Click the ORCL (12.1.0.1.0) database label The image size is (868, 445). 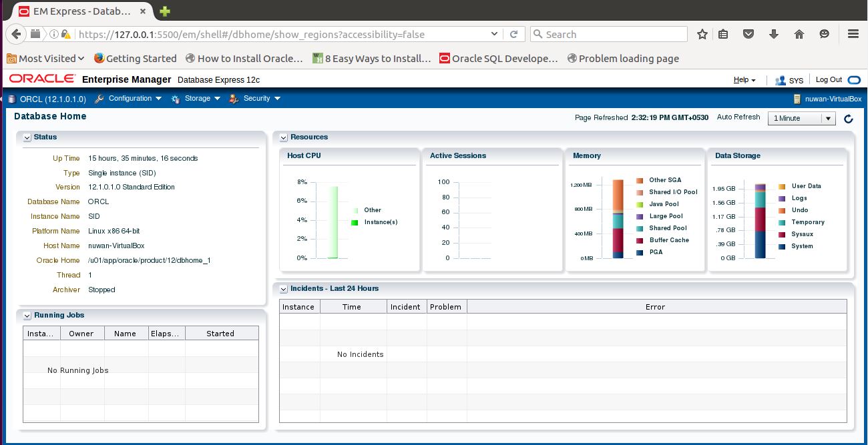pos(53,99)
